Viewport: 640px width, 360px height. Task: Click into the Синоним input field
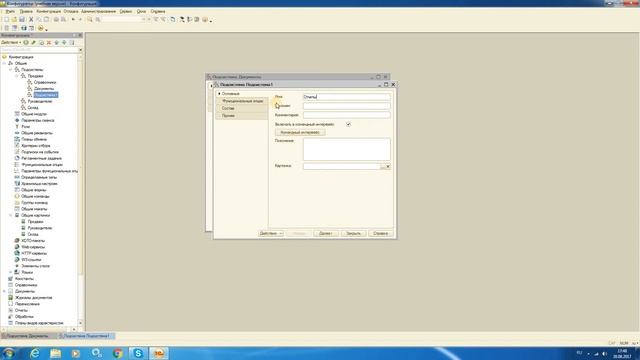(347, 106)
